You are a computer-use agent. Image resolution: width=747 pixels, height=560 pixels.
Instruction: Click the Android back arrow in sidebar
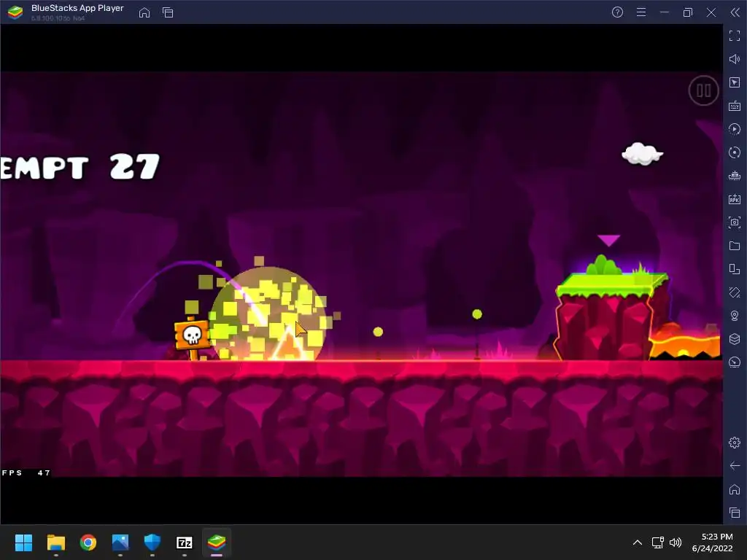tap(735, 466)
